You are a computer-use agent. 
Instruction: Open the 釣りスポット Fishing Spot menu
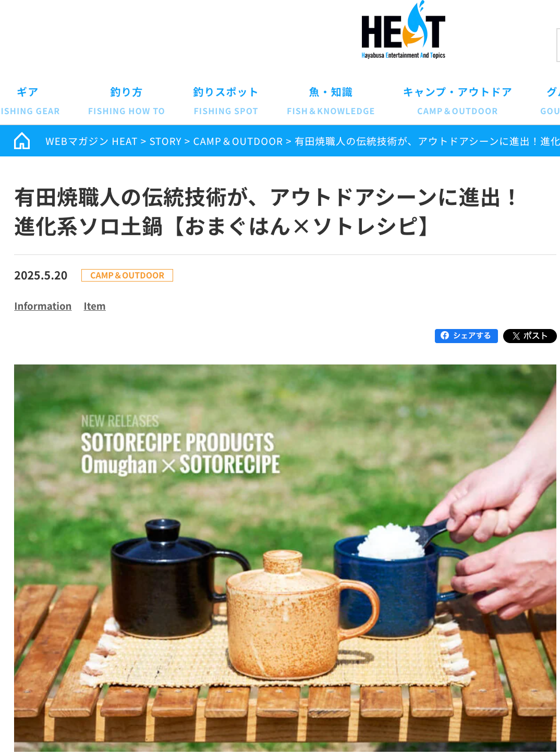226,101
